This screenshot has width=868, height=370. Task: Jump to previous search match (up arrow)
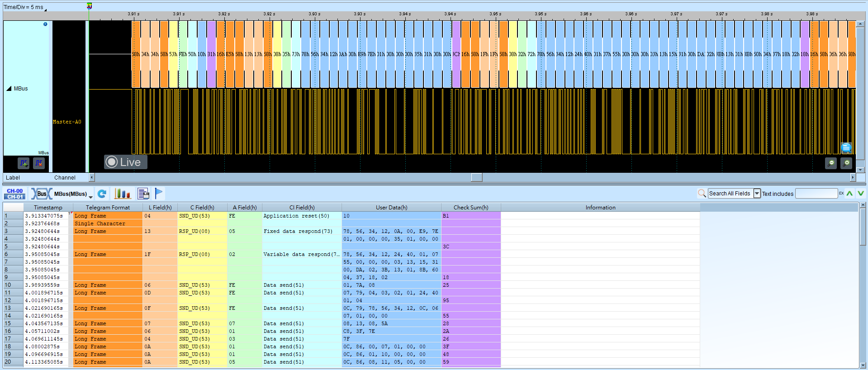coord(850,194)
